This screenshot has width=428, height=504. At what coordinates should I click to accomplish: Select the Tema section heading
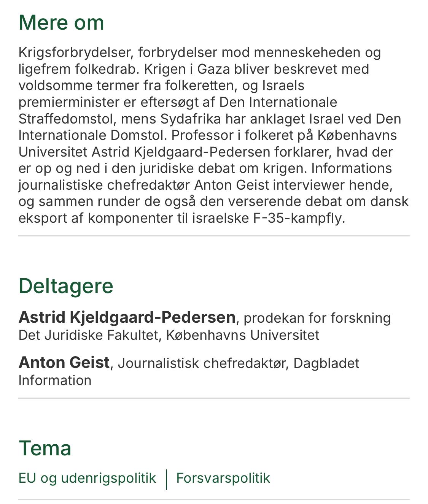[45, 448]
